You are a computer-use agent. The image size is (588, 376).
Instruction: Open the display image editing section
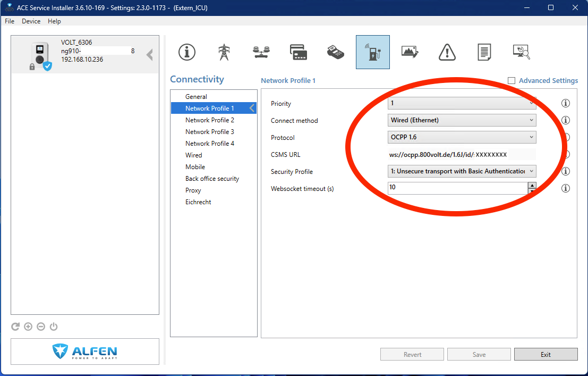tap(410, 52)
